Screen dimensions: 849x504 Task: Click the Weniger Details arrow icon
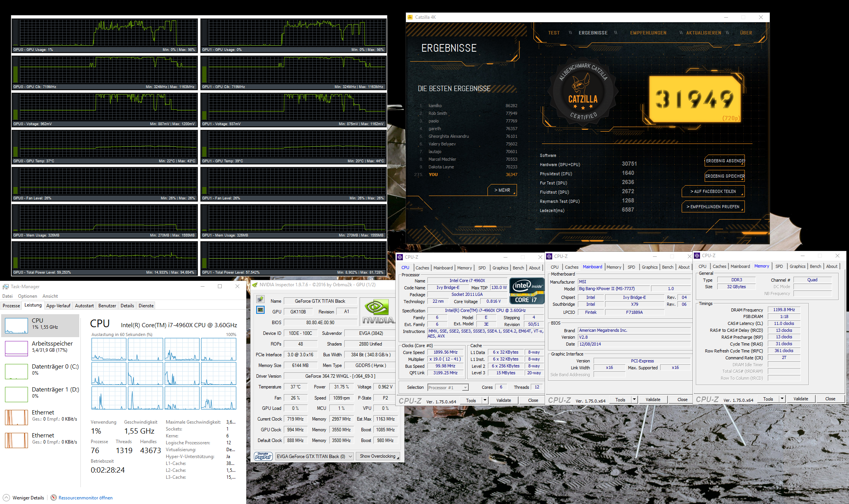[7, 497]
